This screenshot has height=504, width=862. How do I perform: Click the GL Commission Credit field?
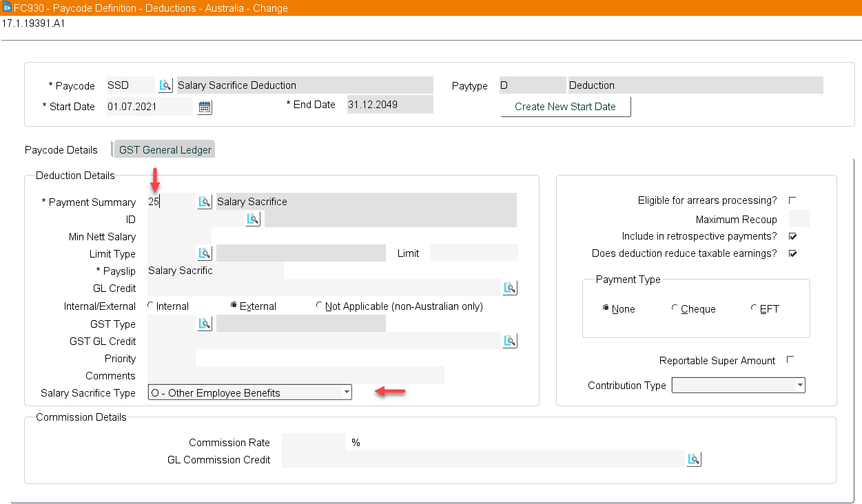(484, 459)
